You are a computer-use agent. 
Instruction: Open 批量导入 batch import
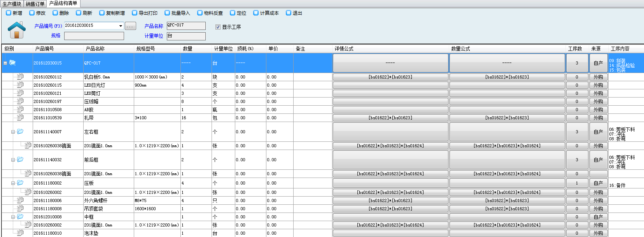point(167,13)
